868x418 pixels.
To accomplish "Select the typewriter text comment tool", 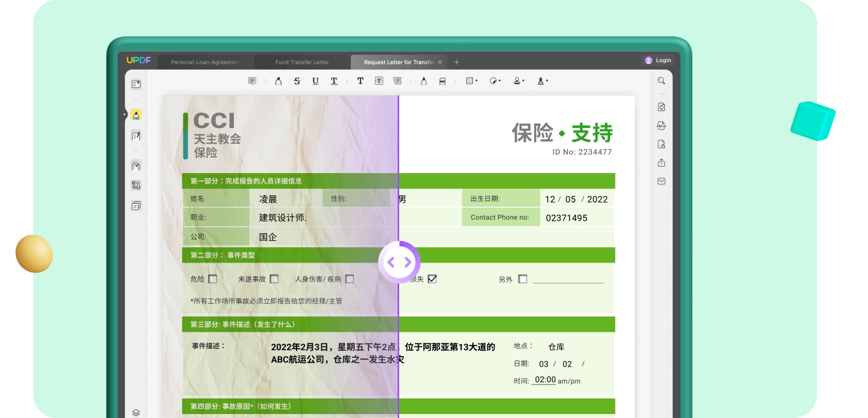I will (360, 81).
